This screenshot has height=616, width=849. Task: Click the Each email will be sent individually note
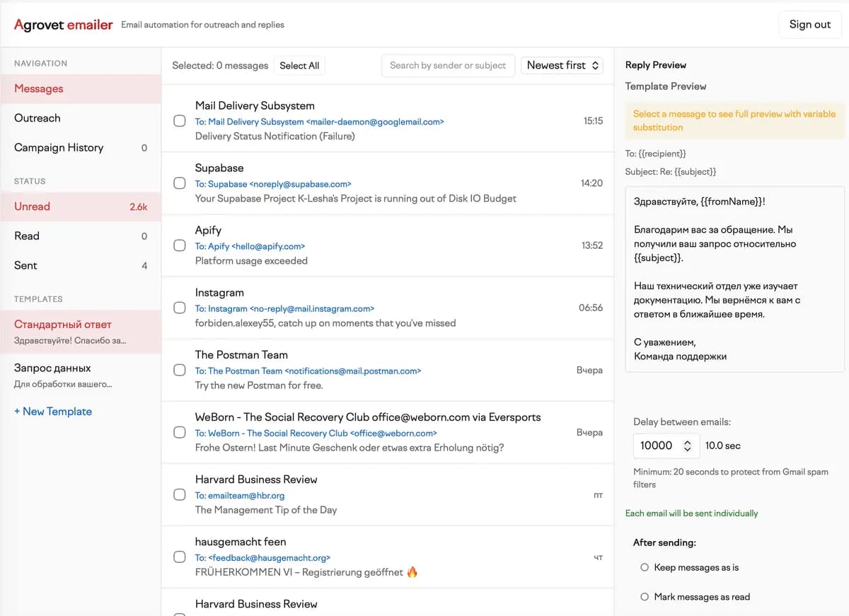click(691, 513)
